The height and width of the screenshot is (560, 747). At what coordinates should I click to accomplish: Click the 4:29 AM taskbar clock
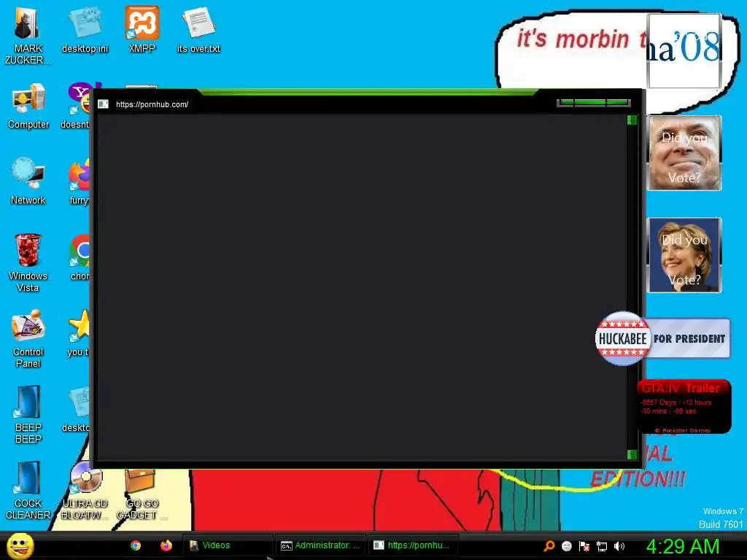pyautogui.click(x=683, y=546)
